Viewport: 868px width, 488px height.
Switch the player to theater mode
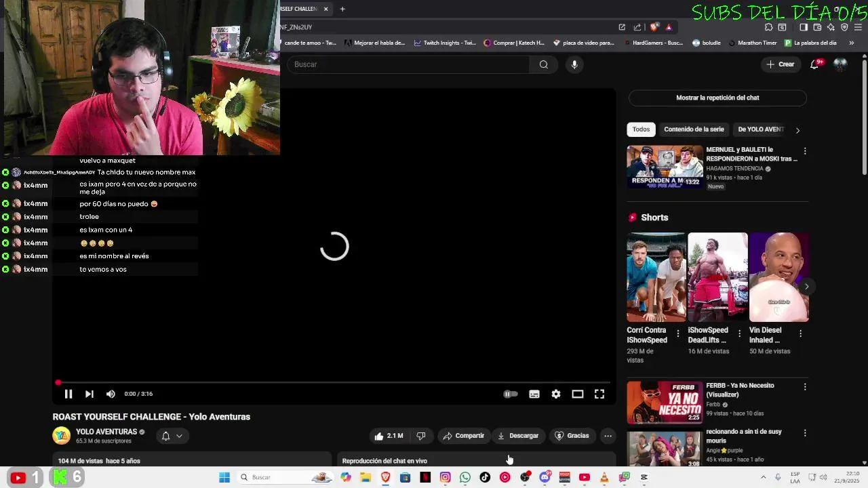click(578, 394)
